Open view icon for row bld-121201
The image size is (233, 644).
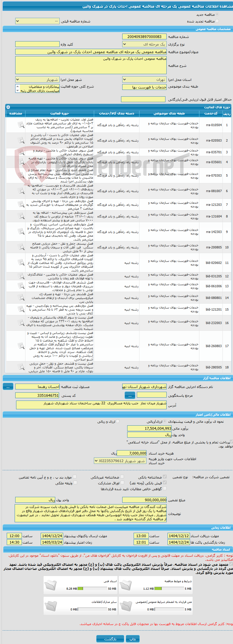pyautogui.click(x=21, y=309)
